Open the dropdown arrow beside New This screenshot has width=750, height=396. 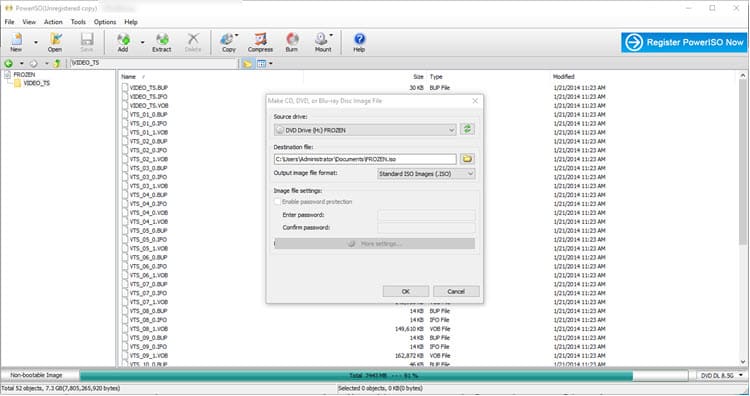36,43
